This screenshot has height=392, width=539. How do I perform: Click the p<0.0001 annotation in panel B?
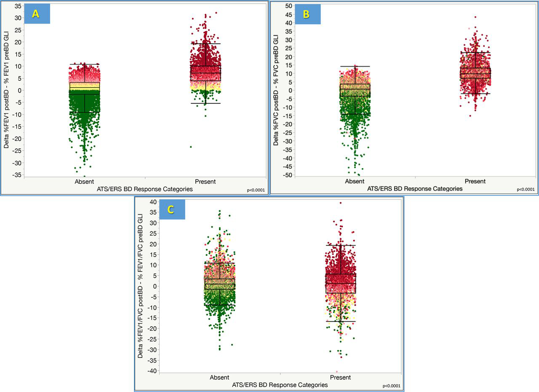526,190
